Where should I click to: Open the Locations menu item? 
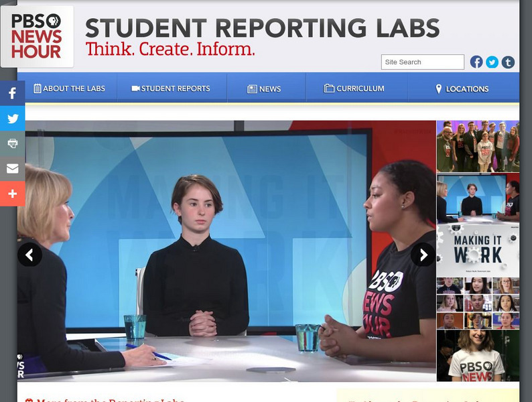coord(462,89)
